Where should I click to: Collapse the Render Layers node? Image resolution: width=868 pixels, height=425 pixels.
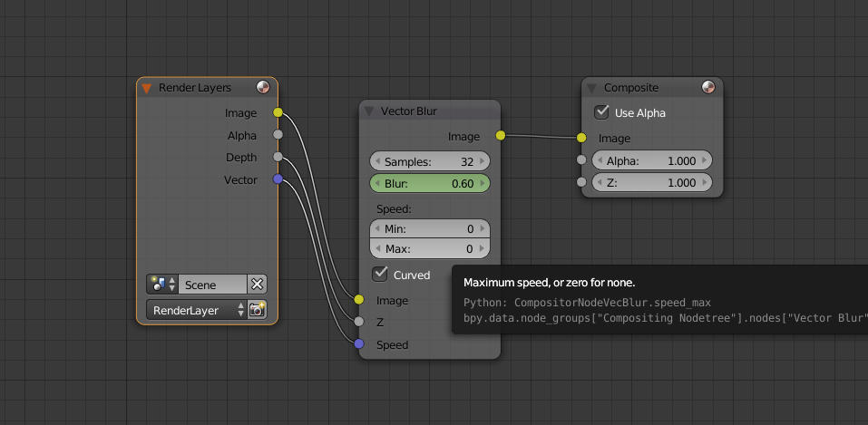tap(146, 88)
